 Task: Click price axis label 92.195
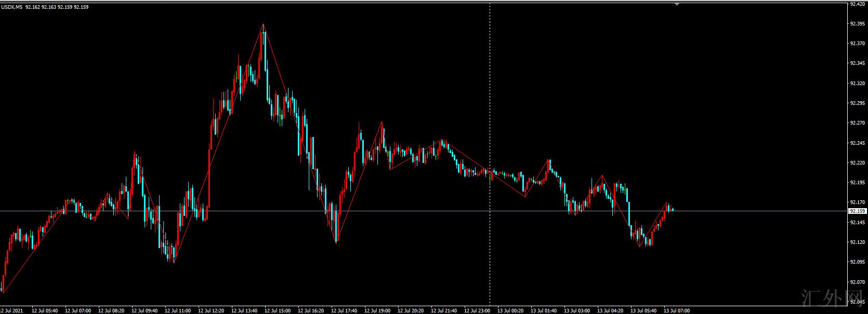[858, 183]
